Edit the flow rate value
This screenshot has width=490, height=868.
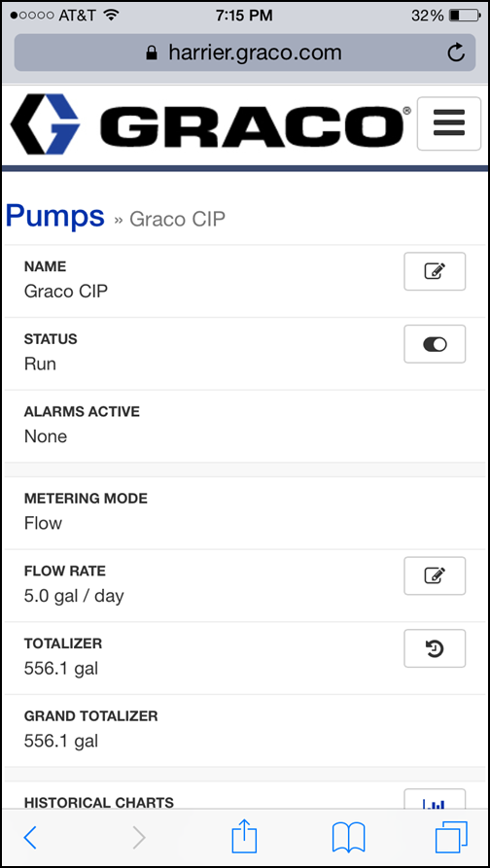tap(435, 575)
